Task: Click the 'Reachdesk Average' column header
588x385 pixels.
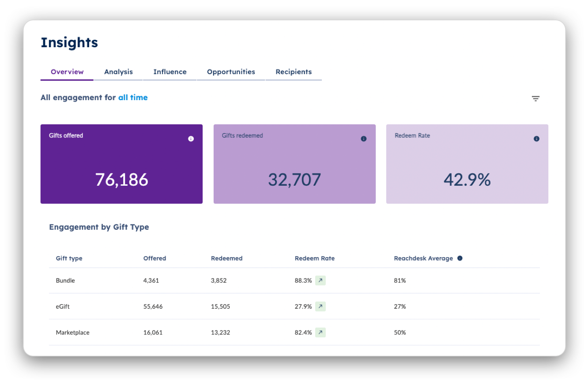Action: [x=423, y=258]
